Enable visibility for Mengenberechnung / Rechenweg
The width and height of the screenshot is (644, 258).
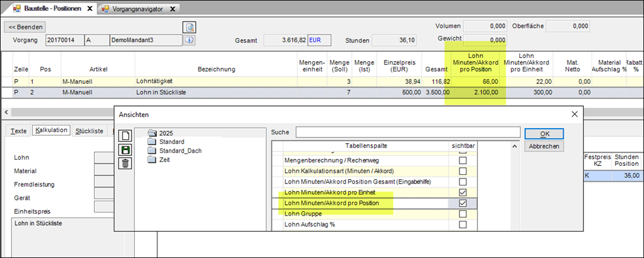click(463, 160)
